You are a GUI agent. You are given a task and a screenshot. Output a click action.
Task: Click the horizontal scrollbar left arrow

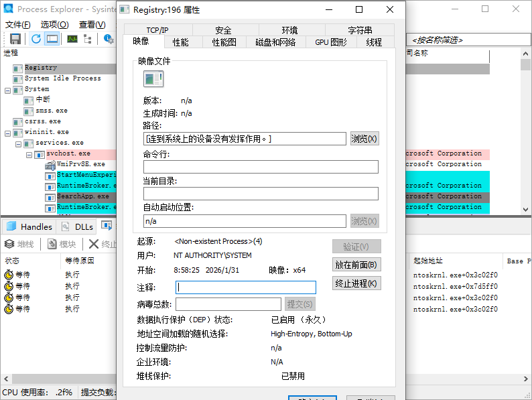6,379
